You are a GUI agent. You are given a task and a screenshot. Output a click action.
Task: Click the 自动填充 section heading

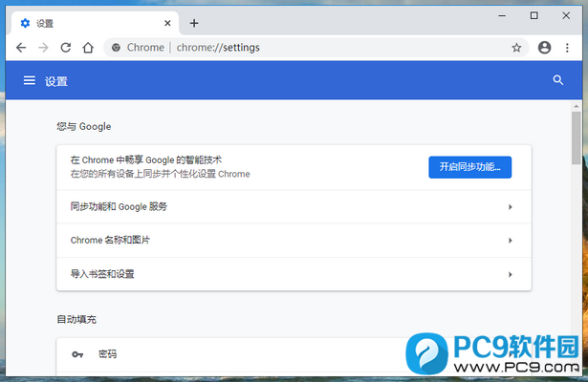(x=76, y=320)
